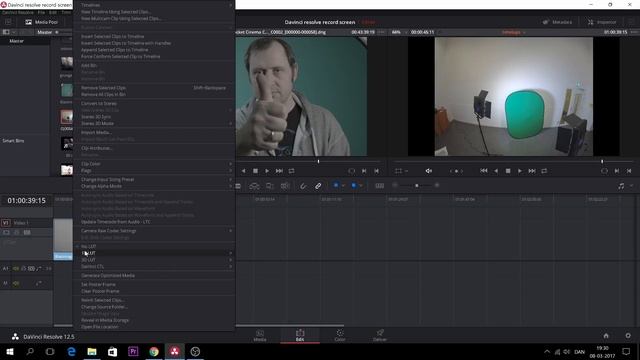Toggle the Media Pool panel

click(x=42, y=22)
